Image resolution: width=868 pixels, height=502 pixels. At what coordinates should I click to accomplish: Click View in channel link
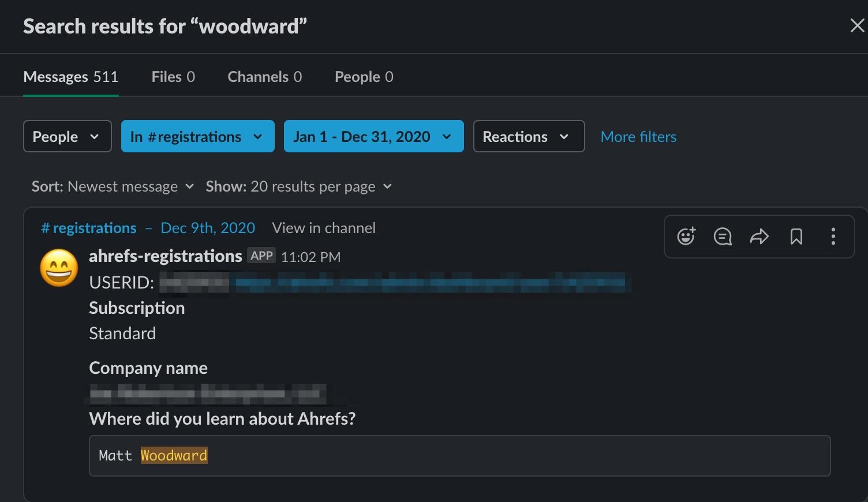tap(324, 228)
